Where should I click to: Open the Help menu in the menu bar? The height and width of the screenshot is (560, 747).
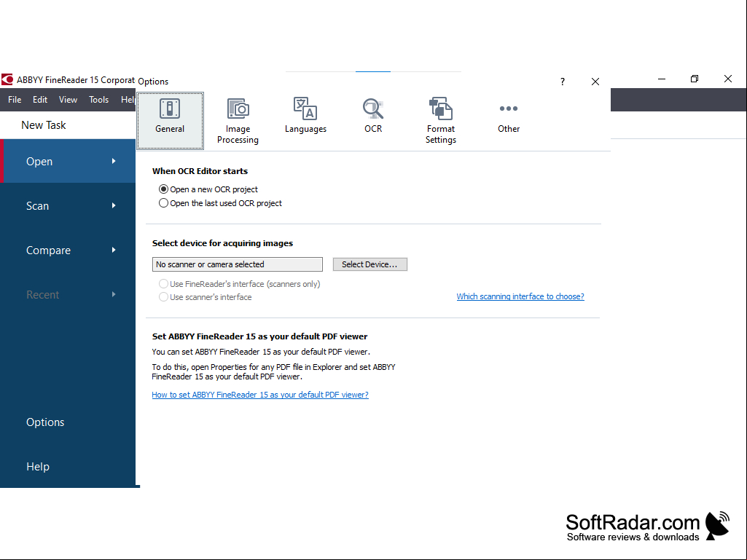[x=128, y=100]
